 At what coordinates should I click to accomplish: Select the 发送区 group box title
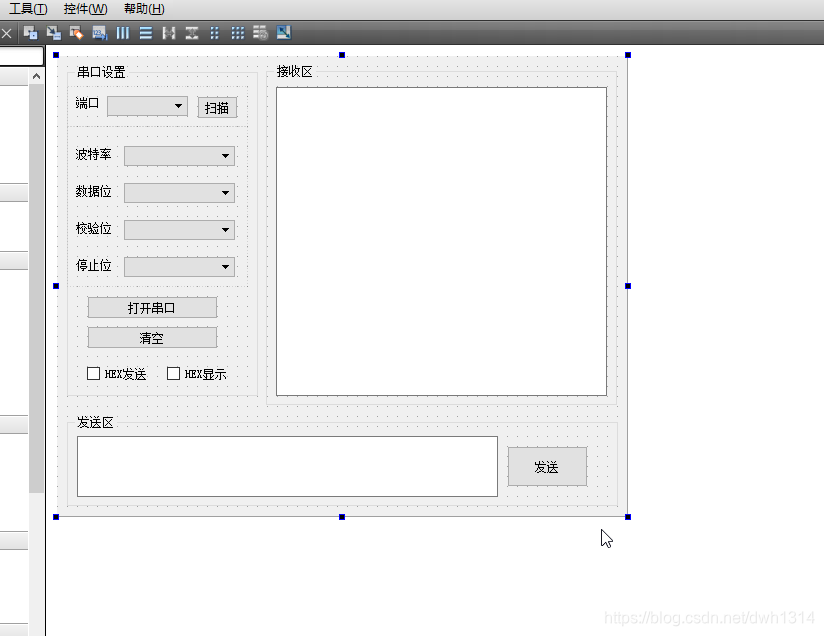coord(95,422)
